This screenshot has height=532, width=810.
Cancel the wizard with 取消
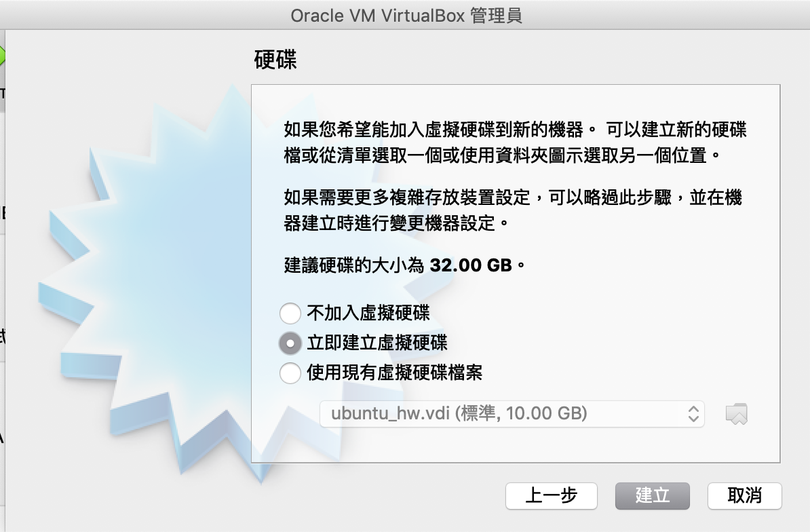(744, 496)
